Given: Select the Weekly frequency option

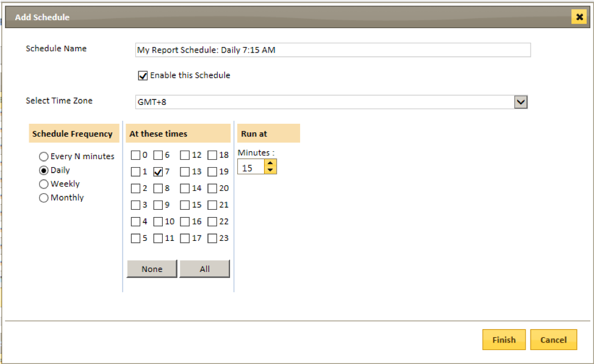Looking at the screenshot, I should coord(43,184).
